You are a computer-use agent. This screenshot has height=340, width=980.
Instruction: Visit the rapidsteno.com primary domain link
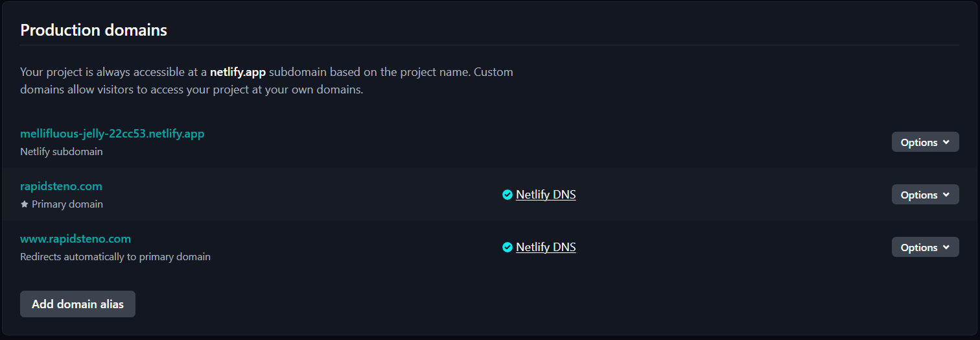coord(61,186)
